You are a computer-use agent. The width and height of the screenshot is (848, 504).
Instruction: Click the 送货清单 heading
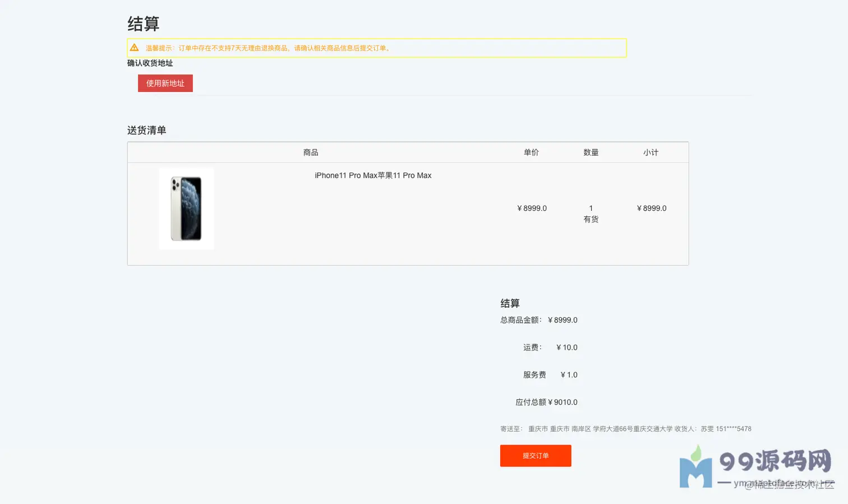click(x=147, y=131)
